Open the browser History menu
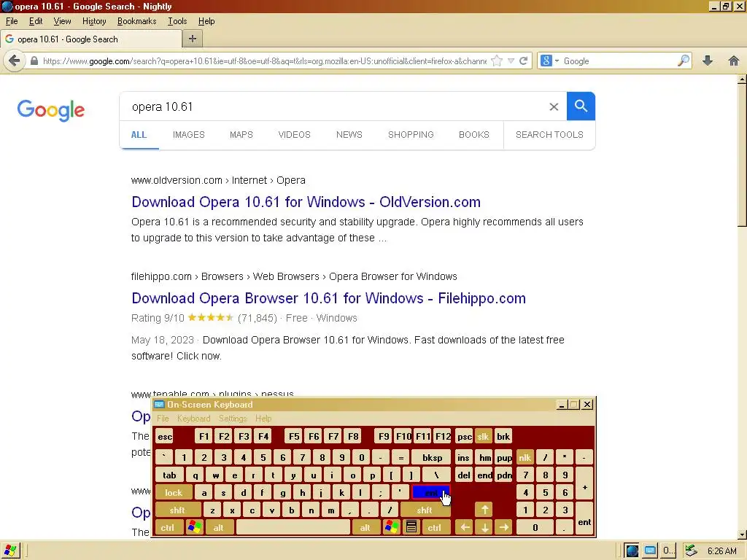Viewport: 747px width, 560px height. [94, 21]
